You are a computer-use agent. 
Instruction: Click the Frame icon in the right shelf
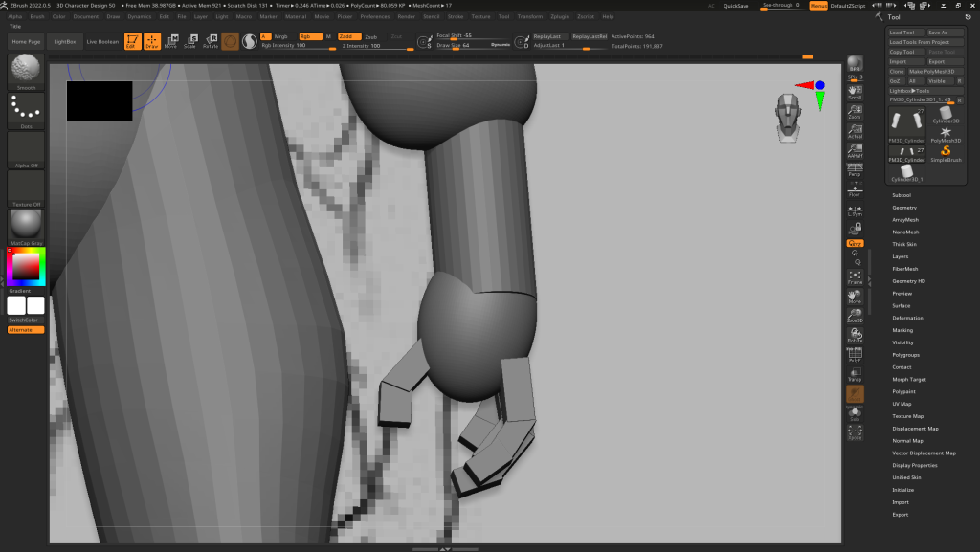coord(855,277)
